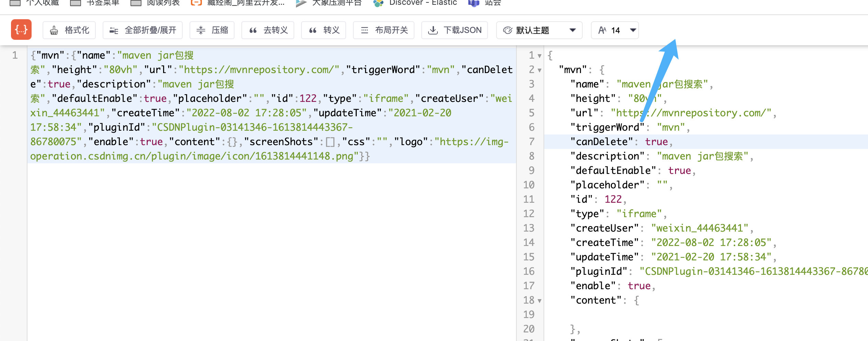Click the compress arrows icon on 压缩
The height and width of the screenshot is (341, 868).
[201, 31]
